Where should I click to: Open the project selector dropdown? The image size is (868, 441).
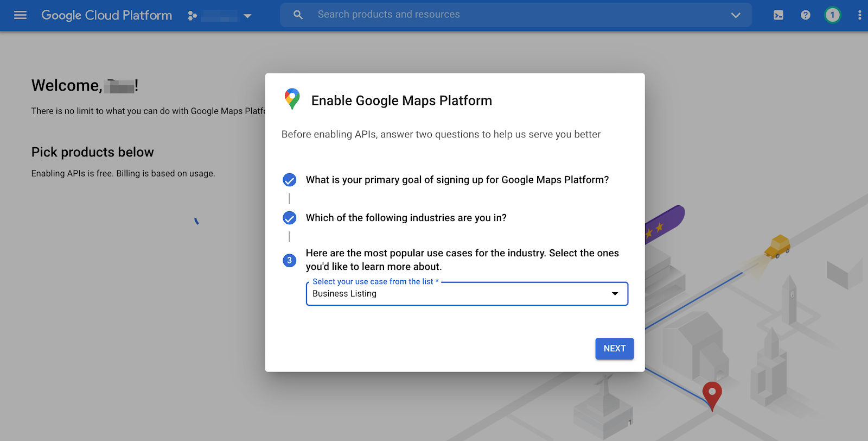point(220,16)
